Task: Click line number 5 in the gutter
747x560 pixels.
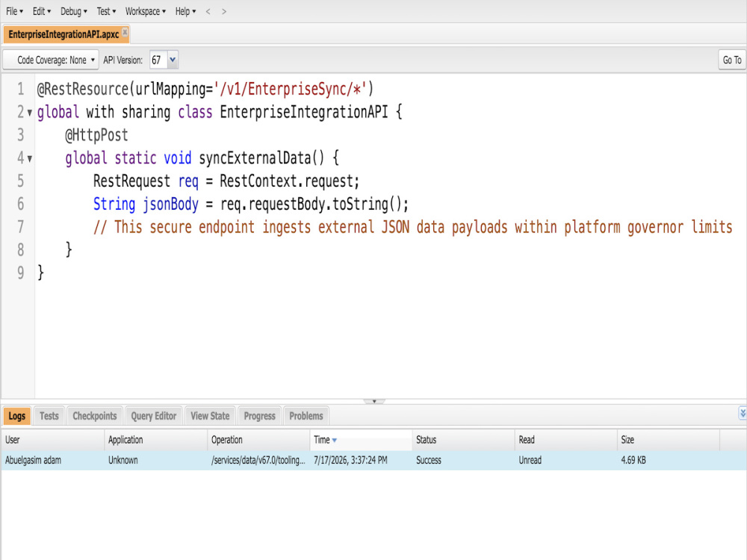Action: [20, 181]
